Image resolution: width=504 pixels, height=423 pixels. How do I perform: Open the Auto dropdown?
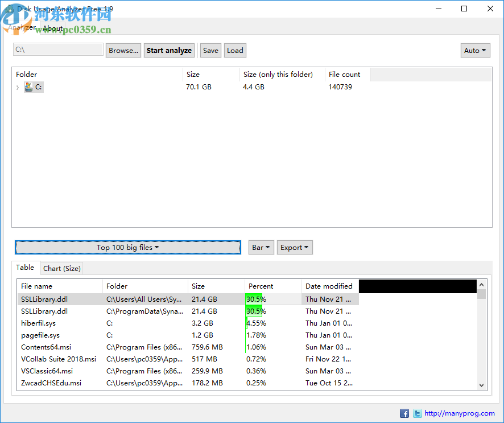476,50
